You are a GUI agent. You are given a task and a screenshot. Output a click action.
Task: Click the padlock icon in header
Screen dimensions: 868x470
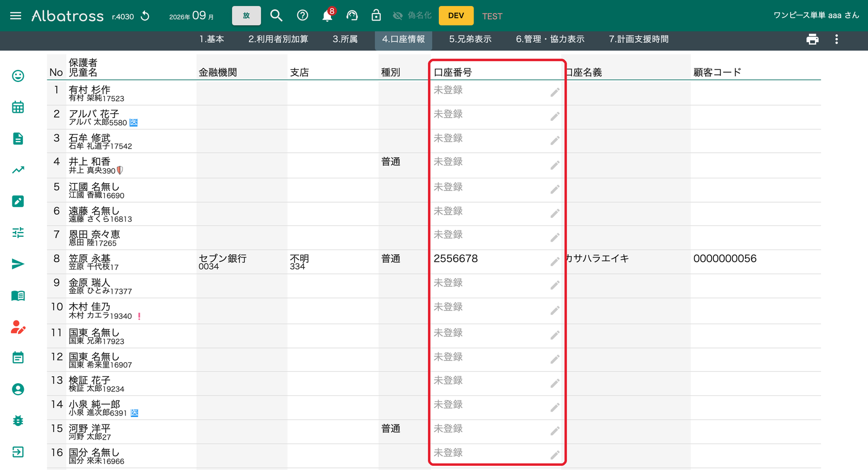pos(376,15)
